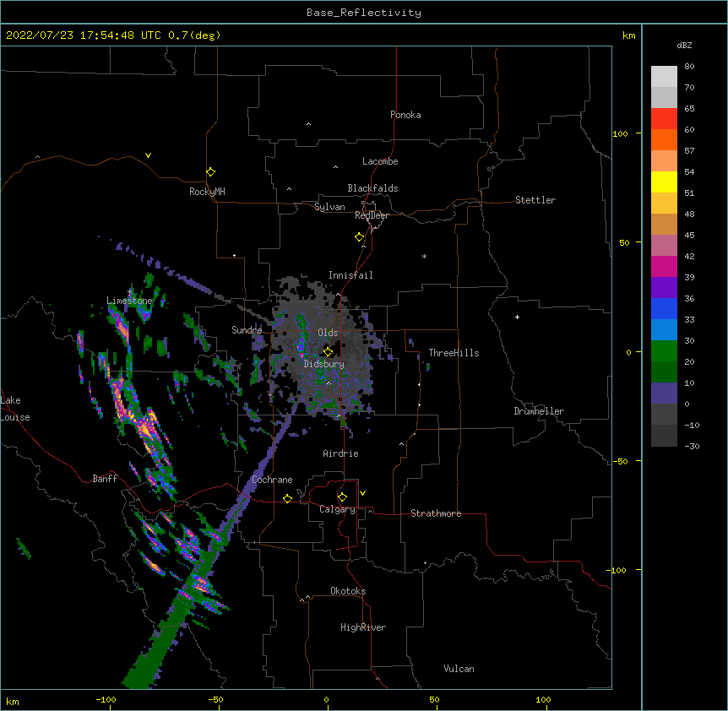The width and height of the screenshot is (728, 711).
Task: Click the orange 57-60 dBZ legend swatch
Action: coord(664,139)
